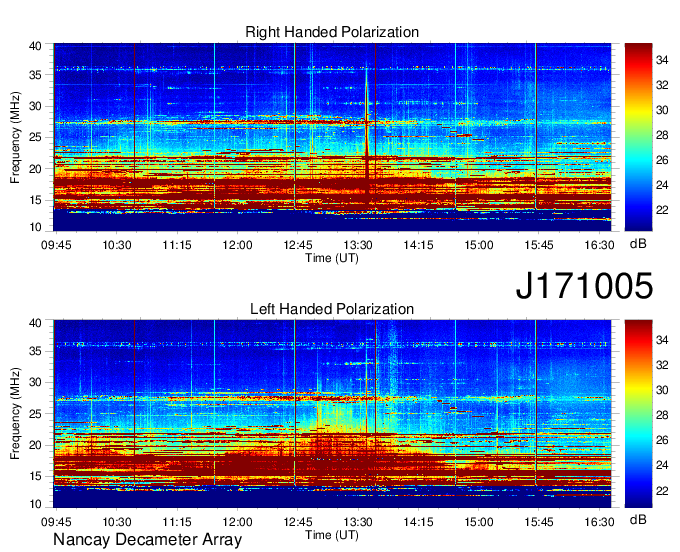Screen dimensions: 680x552
Task: Click the 16:30 tick under Left Handed plot
Action: click(599, 522)
